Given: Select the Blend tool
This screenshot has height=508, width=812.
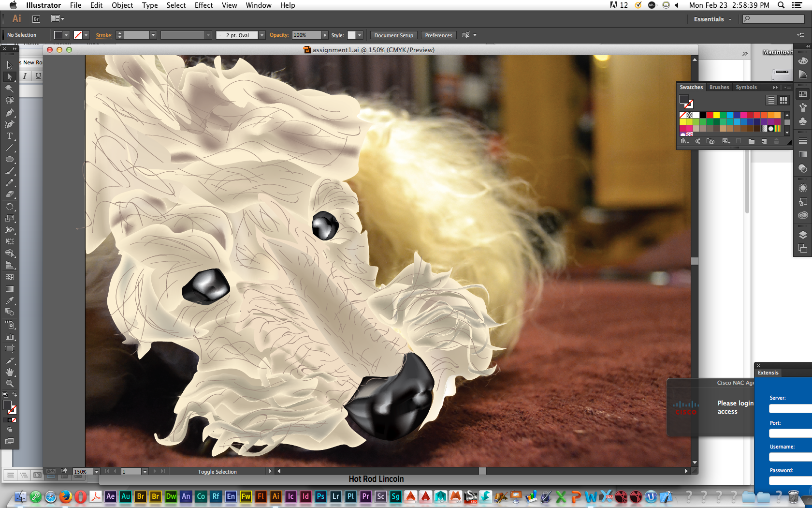Looking at the screenshot, I should tap(9, 312).
